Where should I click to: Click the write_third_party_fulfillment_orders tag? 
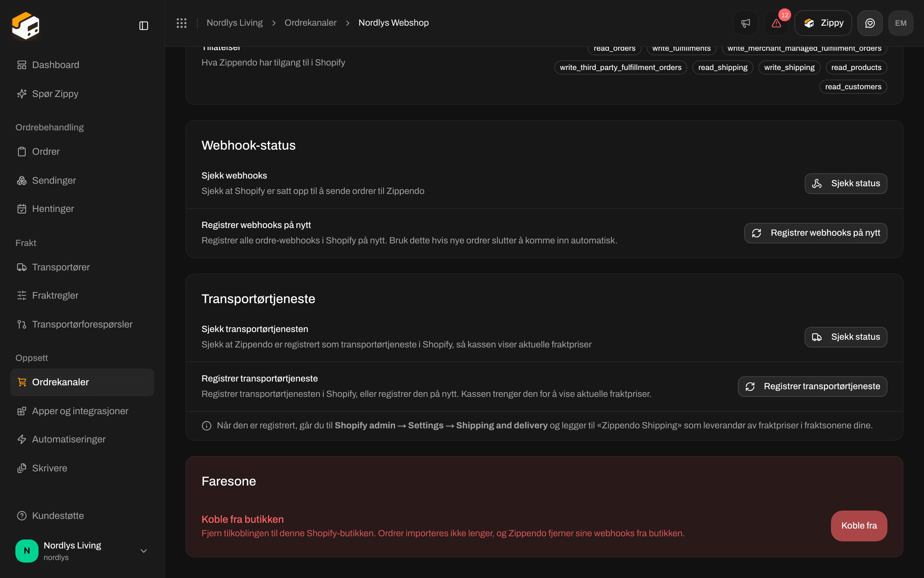tap(620, 67)
